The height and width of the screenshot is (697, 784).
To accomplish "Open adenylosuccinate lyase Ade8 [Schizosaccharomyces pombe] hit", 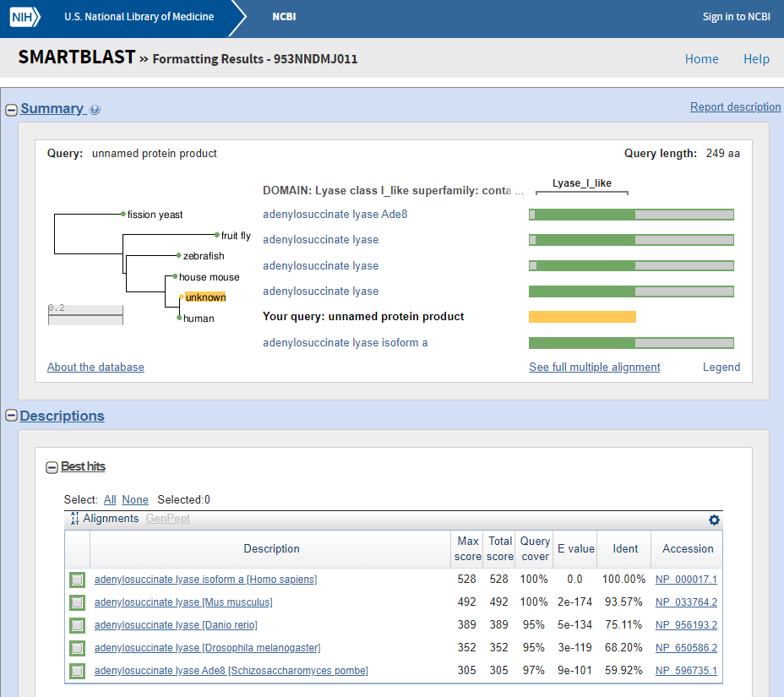I will [231, 671].
